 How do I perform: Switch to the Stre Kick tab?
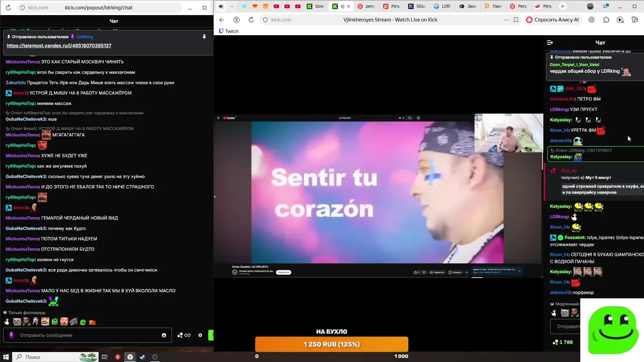coord(315,7)
